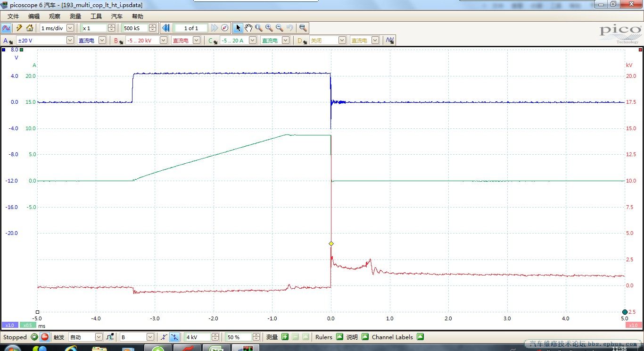Open the home setup icon
The image size is (644, 351).
(x=29, y=28)
